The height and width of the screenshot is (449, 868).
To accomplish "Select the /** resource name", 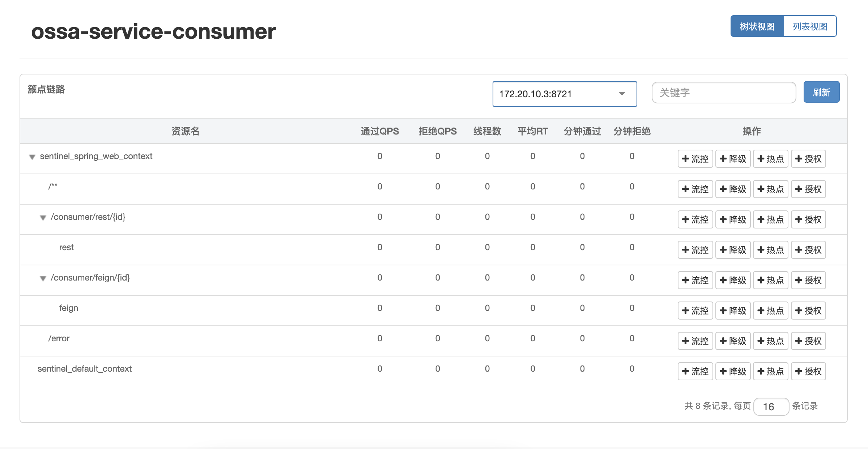I will (x=53, y=187).
